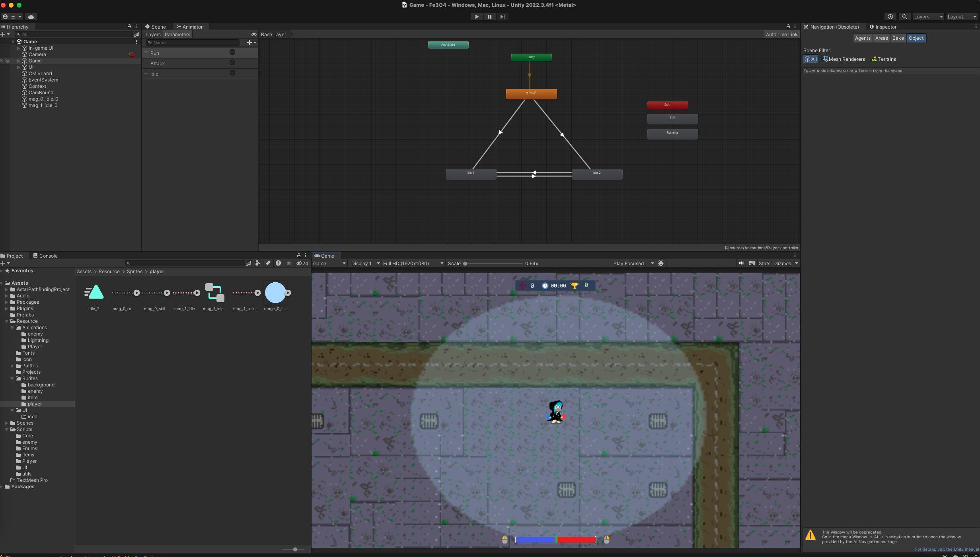Viewport: 980px width, 557px height.
Task: Expand the In-game UI object
Action: pyautogui.click(x=18, y=48)
